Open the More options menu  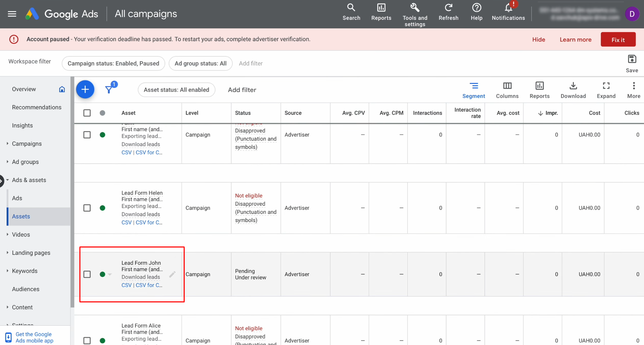point(633,90)
